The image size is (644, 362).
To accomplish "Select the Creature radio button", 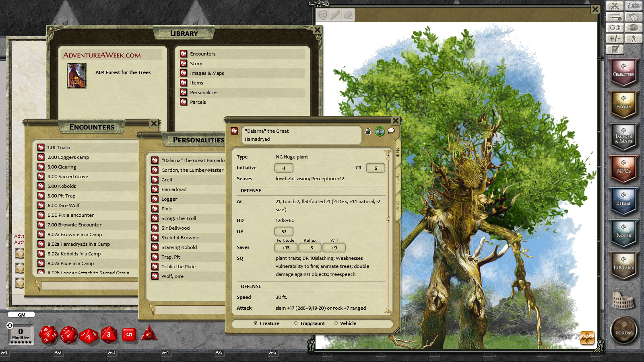I will [256, 323].
